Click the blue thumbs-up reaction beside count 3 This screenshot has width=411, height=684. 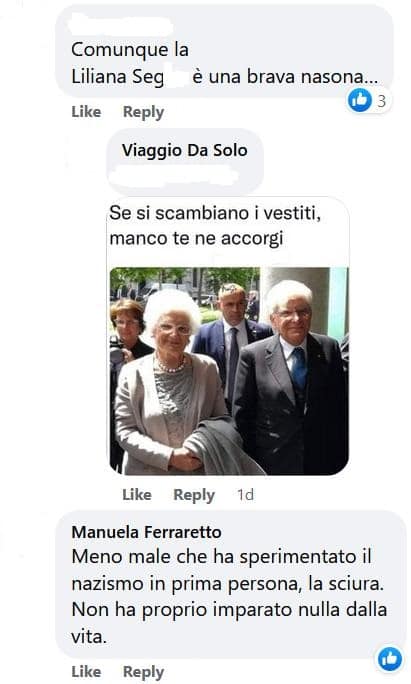(x=360, y=100)
